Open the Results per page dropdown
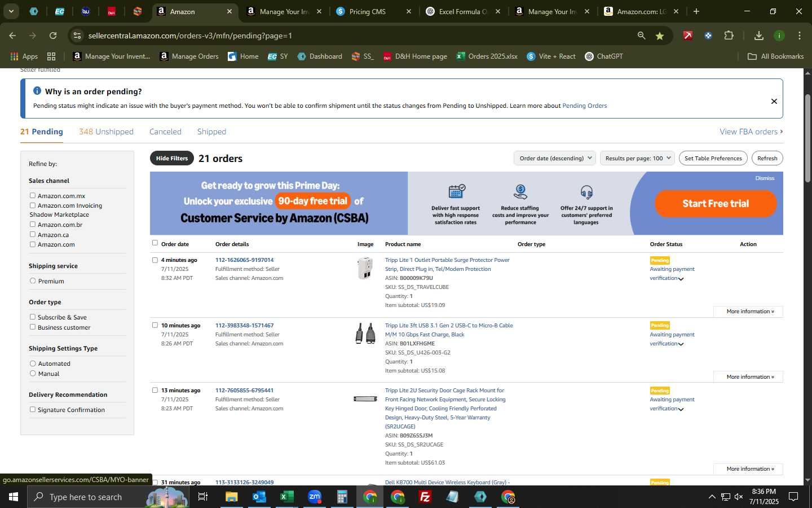Viewport: 812px width, 508px height. 637,158
